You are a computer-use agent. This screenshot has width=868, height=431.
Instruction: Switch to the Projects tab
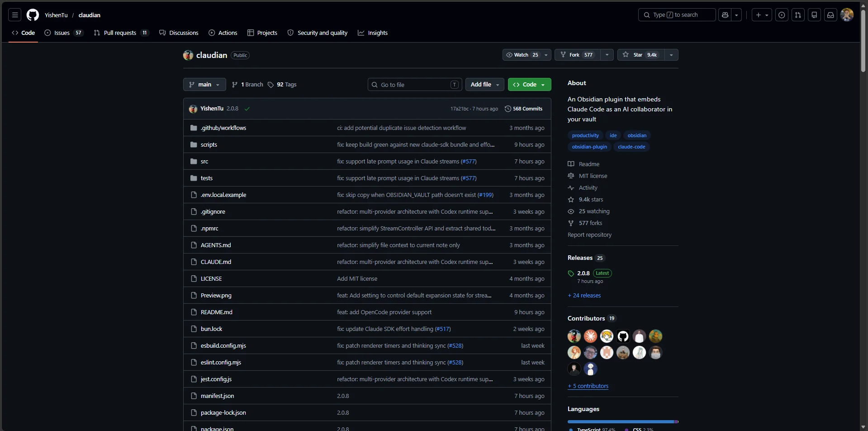[x=262, y=33]
